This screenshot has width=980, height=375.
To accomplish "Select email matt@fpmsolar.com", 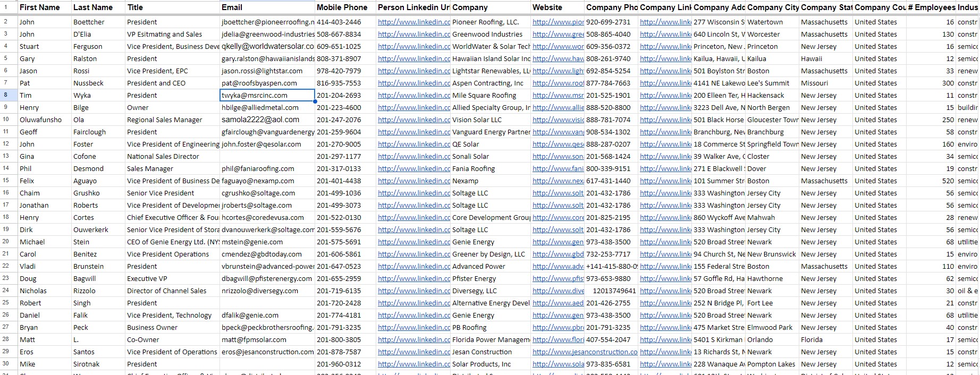I will pos(267,339).
